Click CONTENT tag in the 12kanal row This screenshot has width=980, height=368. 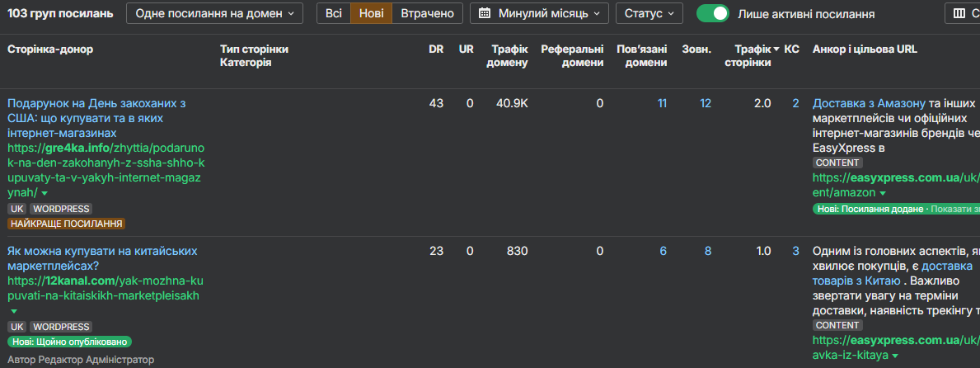point(837,325)
